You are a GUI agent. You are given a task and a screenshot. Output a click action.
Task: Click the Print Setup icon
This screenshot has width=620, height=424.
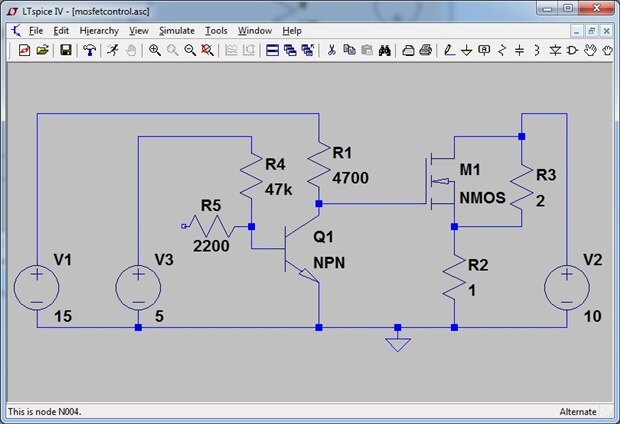pyautogui.click(x=408, y=50)
